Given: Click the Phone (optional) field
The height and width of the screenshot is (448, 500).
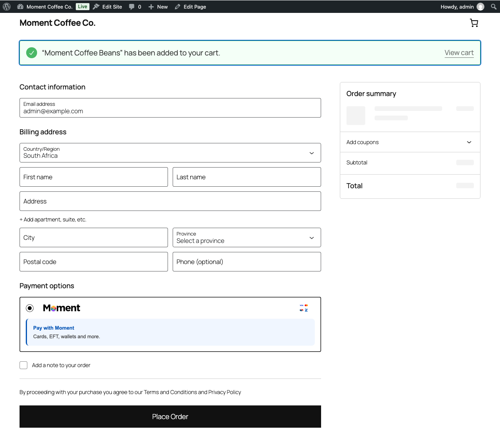Looking at the screenshot, I should [247, 262].
